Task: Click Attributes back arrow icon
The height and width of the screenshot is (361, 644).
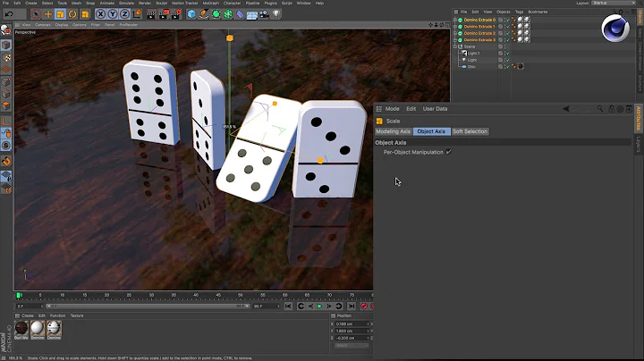Action: tap(566, 109)
